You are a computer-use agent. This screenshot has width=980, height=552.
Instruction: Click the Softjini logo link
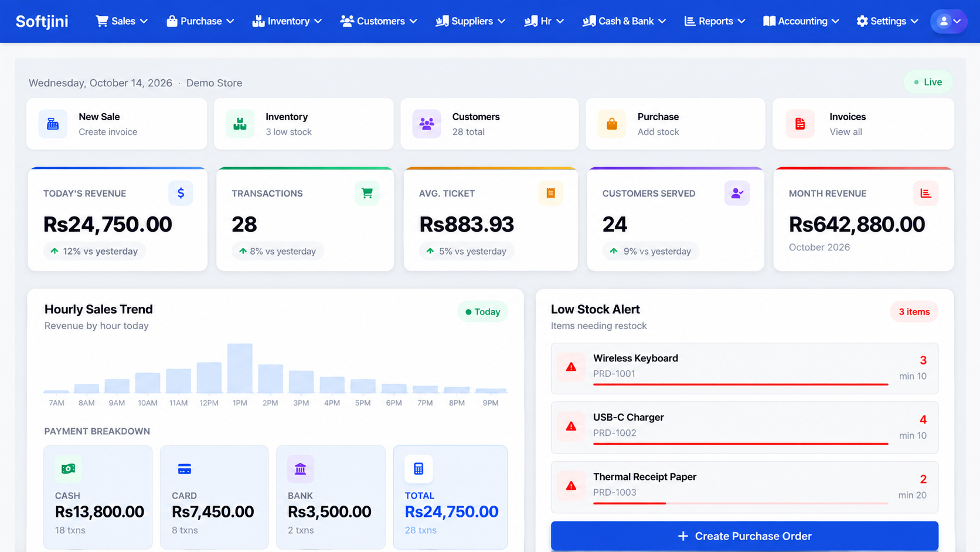[42, 21]
